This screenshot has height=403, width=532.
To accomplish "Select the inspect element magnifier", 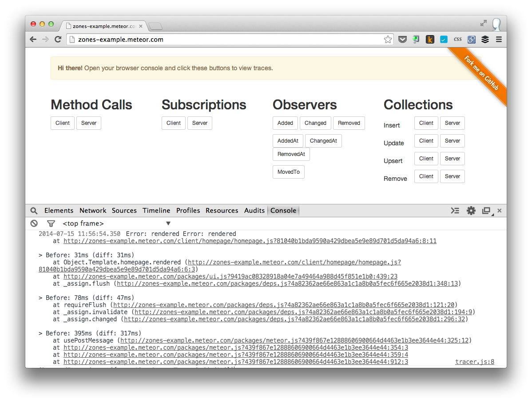I will coord(34,211).
